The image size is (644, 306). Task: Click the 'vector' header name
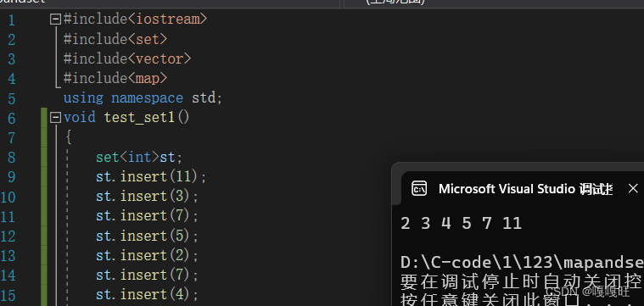point(160,58)
